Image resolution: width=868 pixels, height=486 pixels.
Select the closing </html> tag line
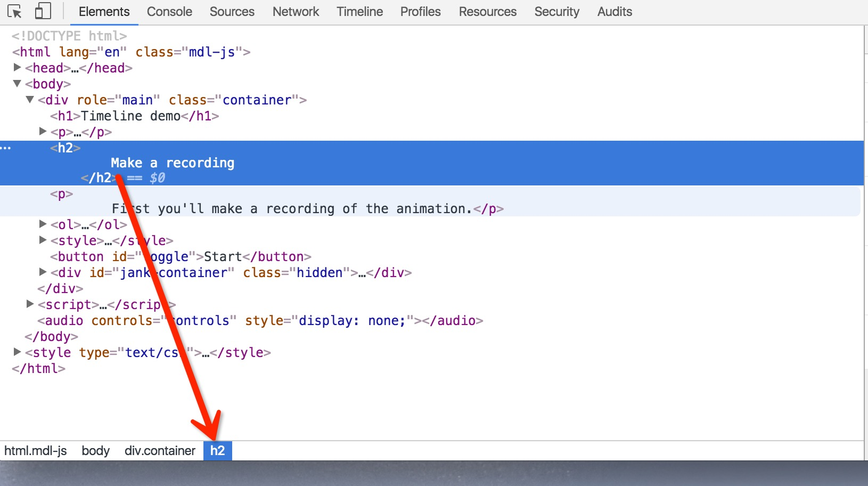(x=38, y=368)
